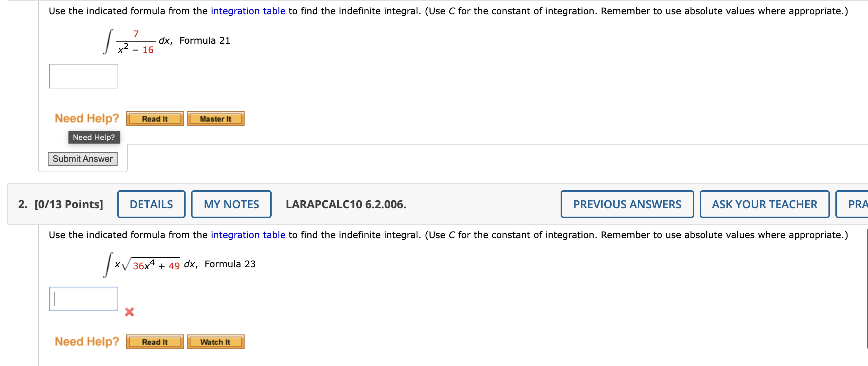This screenshot has height=366, width=868.
Task: Switch to MY NOTES for question 2
Action: pos(231,204)
